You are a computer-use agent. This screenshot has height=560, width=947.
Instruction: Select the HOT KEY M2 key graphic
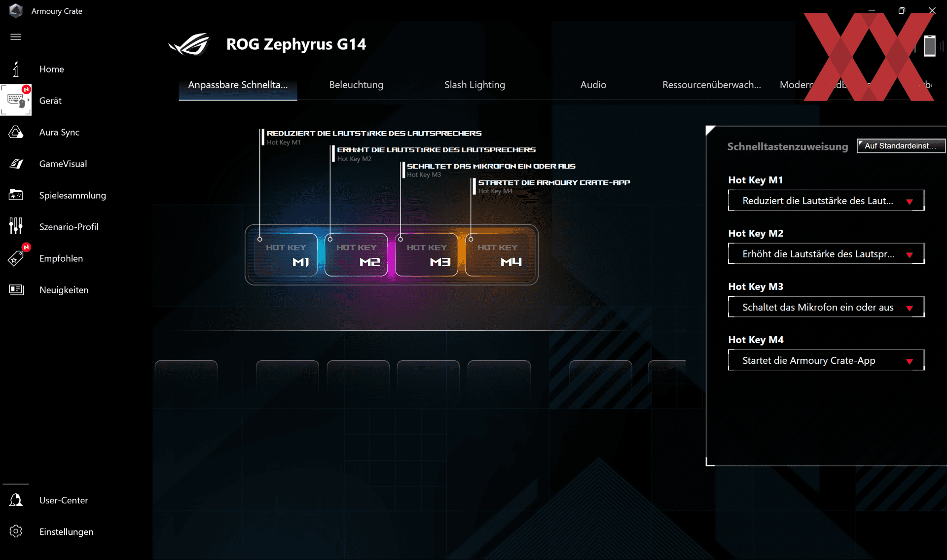coord(356,254)
